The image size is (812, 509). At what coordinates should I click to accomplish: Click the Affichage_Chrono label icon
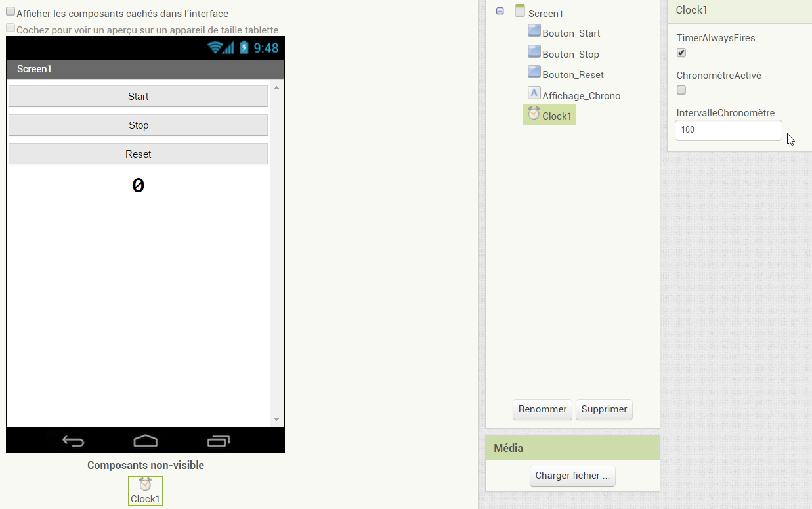pyautogui.click(x=534, y=94)
